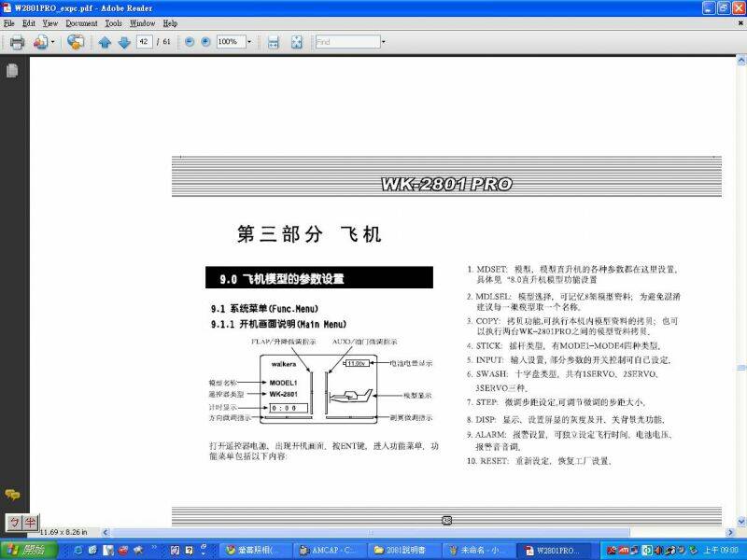Click the system clock showing 上午 09:00
The image size is (747, 560).
pos(721,551)
